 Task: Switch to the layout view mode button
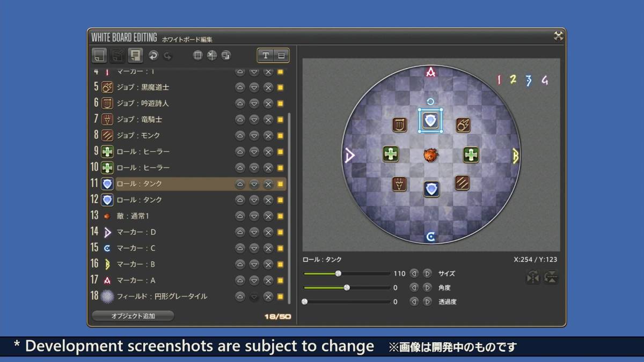click(281, 55)
